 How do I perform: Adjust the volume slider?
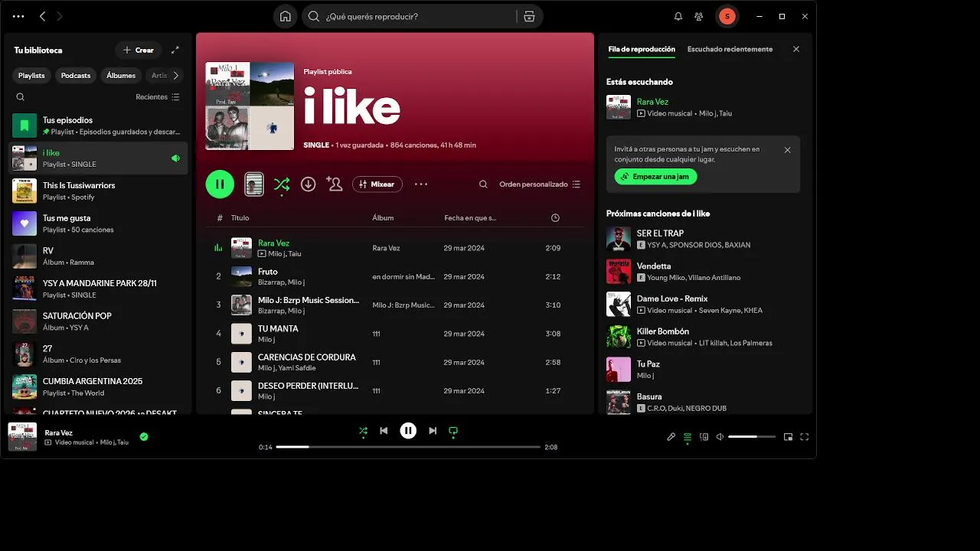(753, 437)
